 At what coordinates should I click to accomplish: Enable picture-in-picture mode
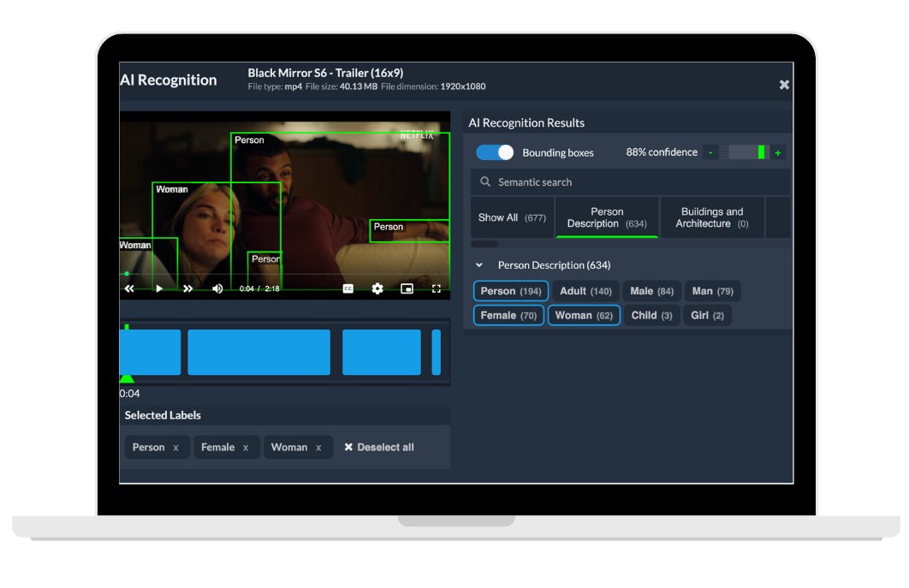click(407, 288)
